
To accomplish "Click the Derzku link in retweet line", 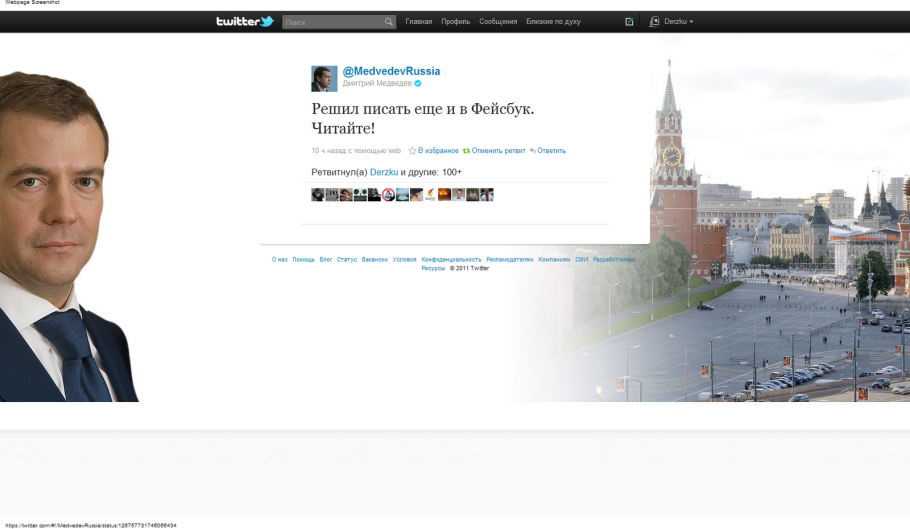I will pyautogui.click(x=384, y=172).
